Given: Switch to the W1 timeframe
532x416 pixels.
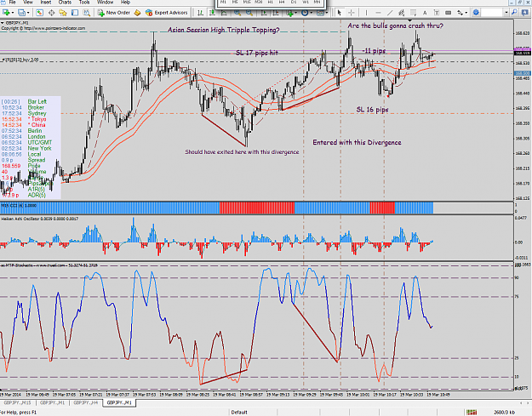Looking at the screenshot, I should click(306, 2).
